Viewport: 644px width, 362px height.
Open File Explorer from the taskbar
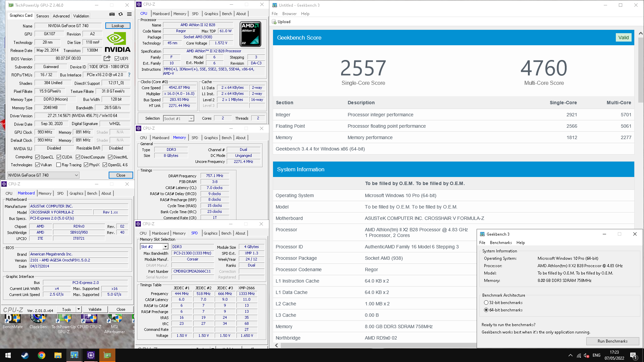tap(58, 355)
